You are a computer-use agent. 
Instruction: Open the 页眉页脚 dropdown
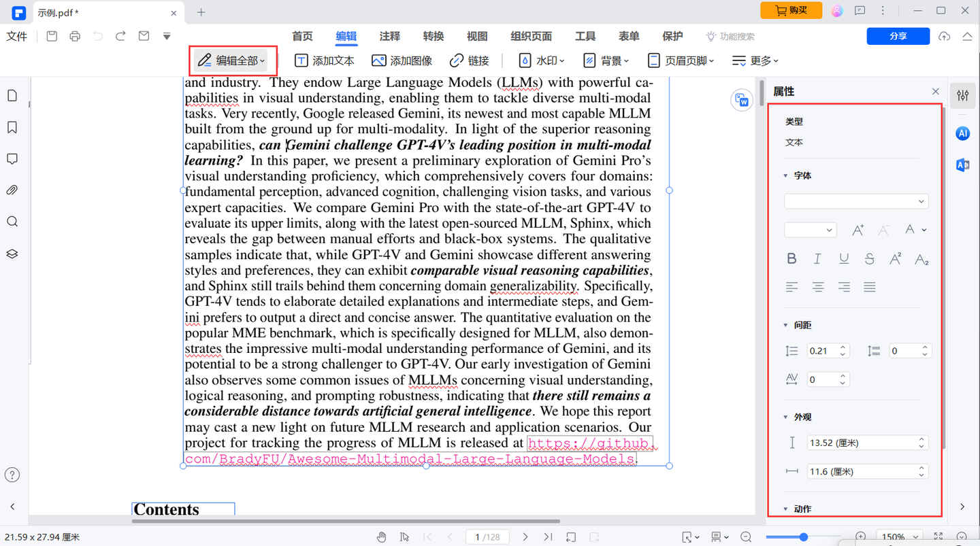pyautogui.click(x=681, y=61)
